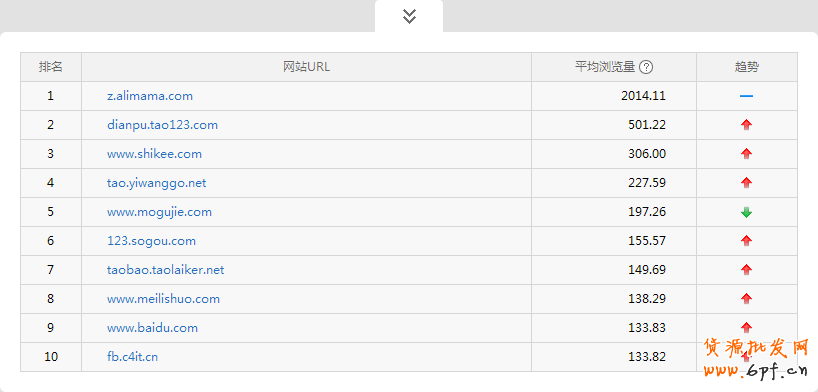Click blue dash trend icon for z.alimama.com
The height and width of the screenshot is (392, 818).
point(746,96)
